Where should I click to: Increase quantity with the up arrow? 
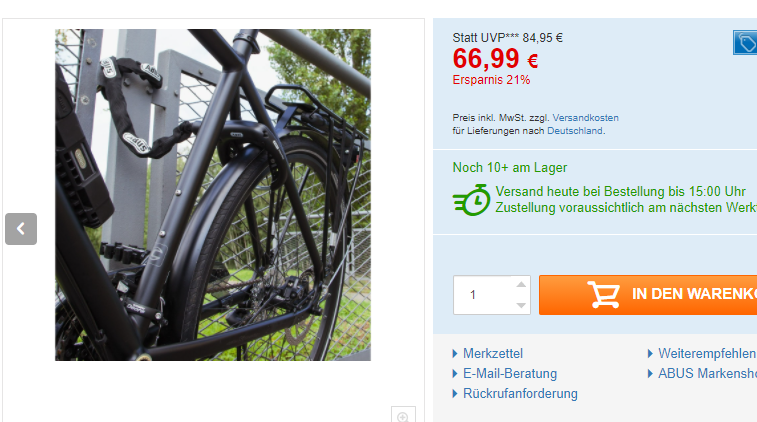(x=521, y=284)
